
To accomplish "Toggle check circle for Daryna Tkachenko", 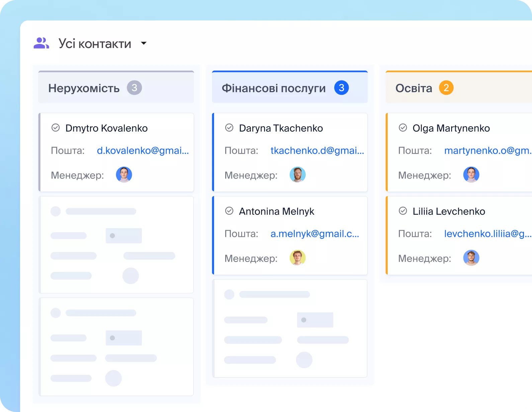I will pos(229,128).
